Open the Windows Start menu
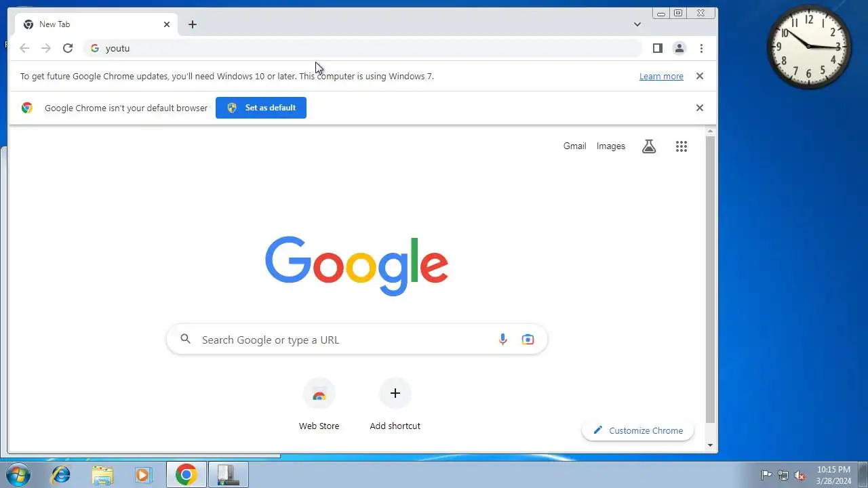 coord(17,474)
